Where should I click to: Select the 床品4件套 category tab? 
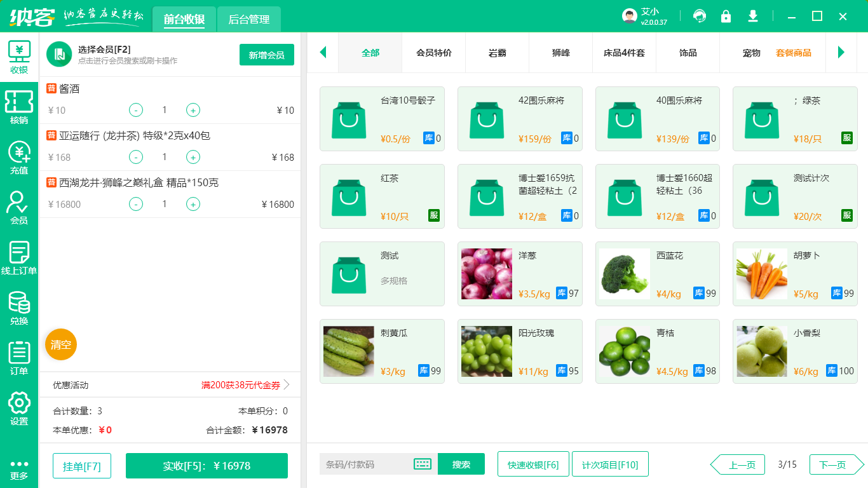625,53
